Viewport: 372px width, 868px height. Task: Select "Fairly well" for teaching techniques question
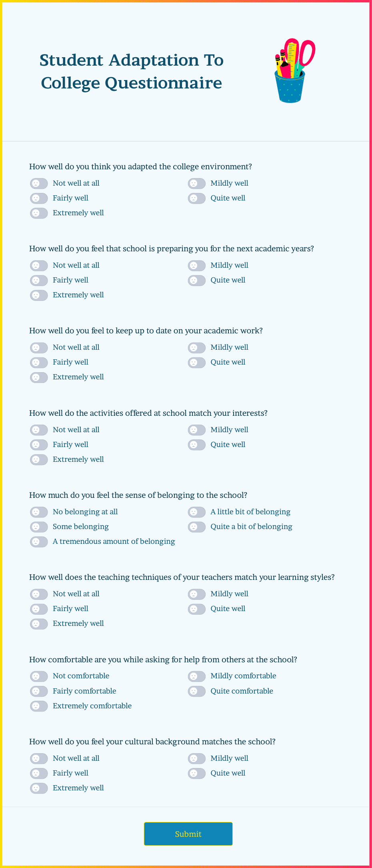tap(39, 609)
